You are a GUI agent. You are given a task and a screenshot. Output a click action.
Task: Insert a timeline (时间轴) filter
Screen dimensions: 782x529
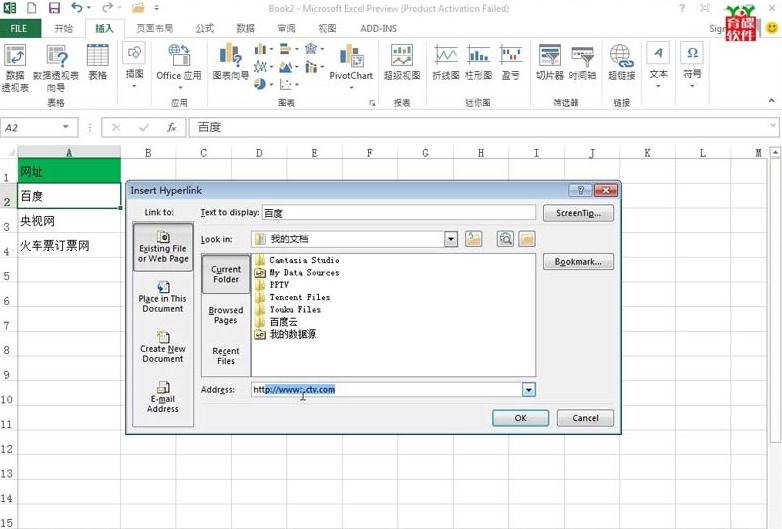(583, 62)
